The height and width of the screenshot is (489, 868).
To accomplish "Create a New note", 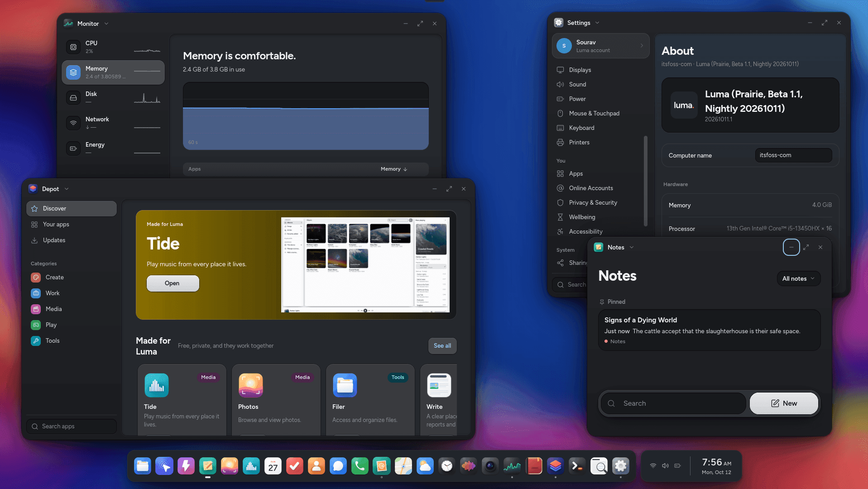I will click(x=784, y=403).
